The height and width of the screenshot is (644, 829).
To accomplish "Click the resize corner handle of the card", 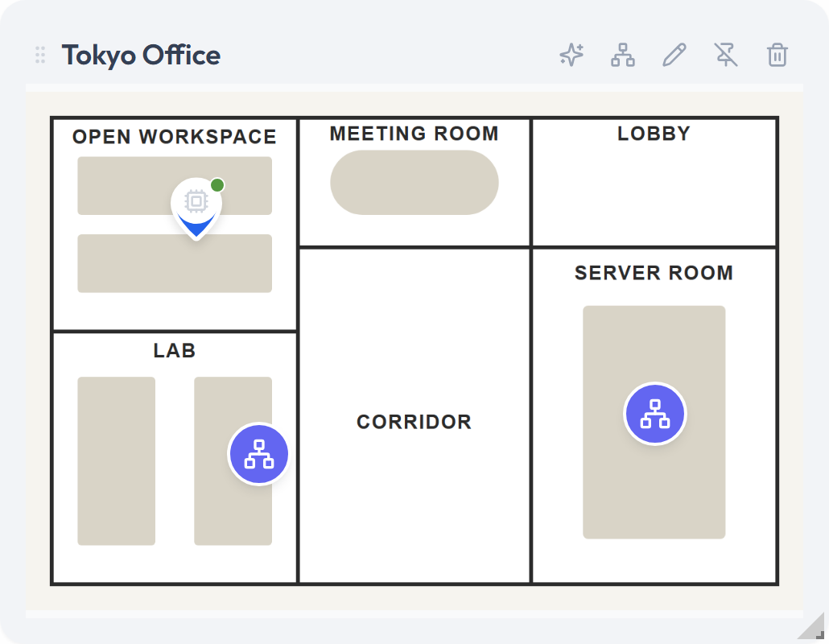I will (x=811, y=626).
